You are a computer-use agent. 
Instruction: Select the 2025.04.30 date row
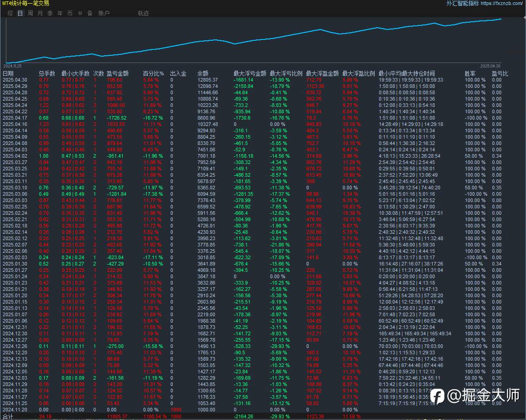click(15, 80)
